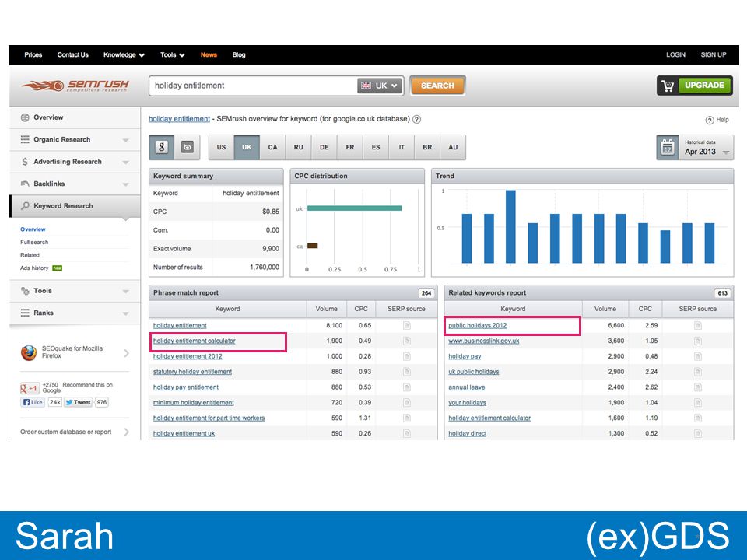This screenshot has width=747, height=560.
Task: Open SERP source icon for uk public holidays
Action: click(x=697, y=372)
